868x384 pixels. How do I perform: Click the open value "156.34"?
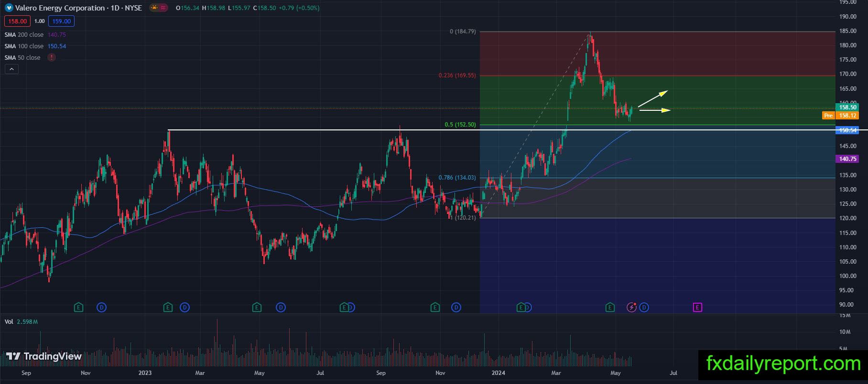(x=190, y=8)
